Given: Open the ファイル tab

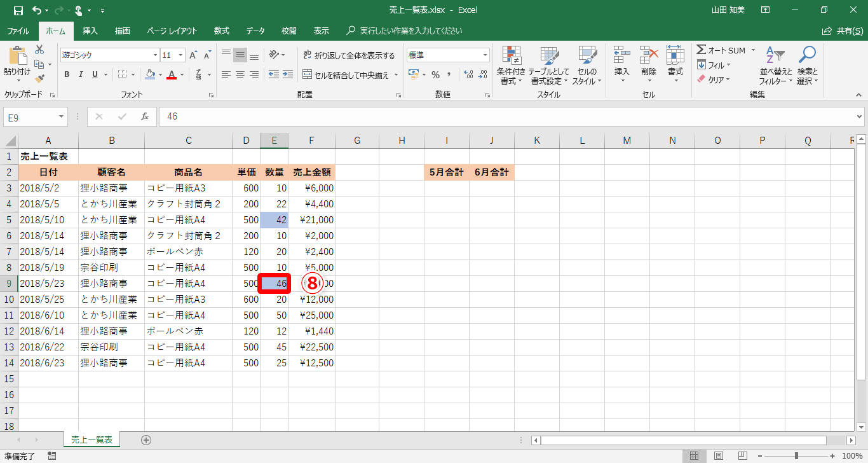Looking at the screenshot, I should pos(18,31).
